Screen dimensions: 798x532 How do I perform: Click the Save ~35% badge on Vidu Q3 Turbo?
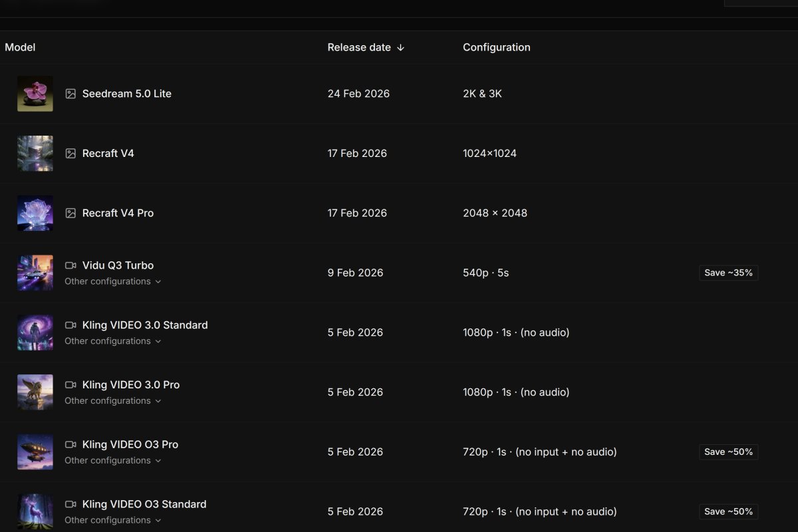click(x=728, y=273)
